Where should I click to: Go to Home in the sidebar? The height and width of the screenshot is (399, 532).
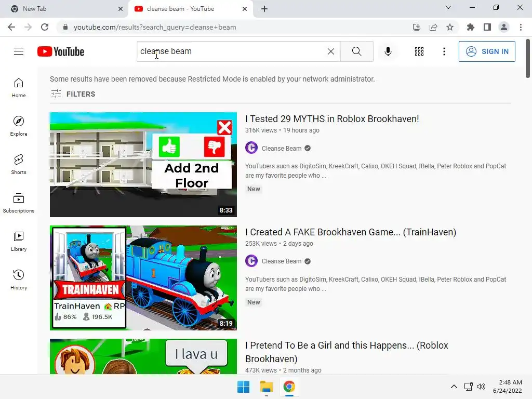click(x=19, y=88)
